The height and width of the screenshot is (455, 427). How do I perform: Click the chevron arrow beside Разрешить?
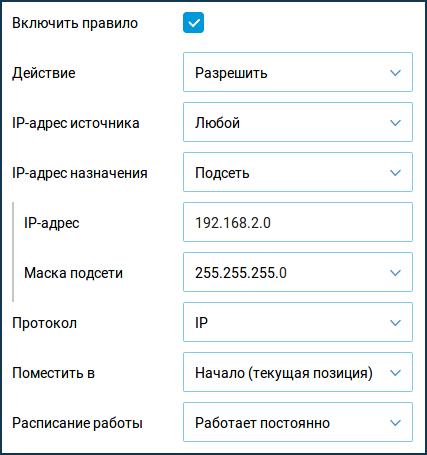click(395, 73)
